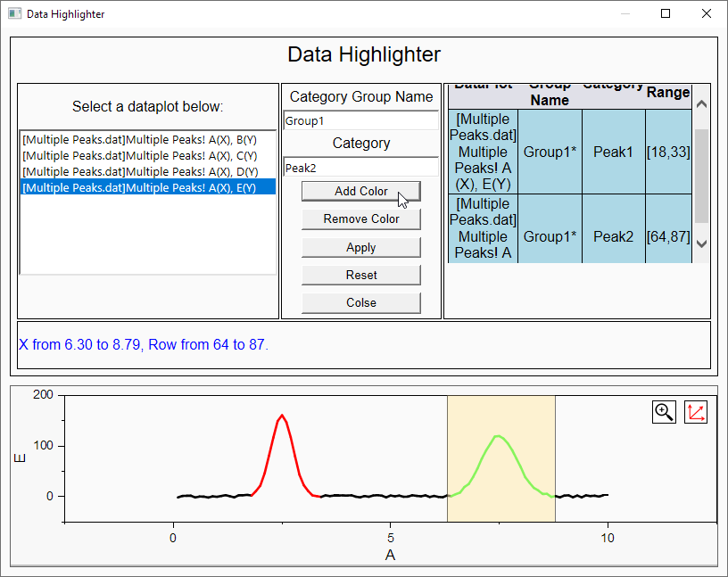Click the Colse button to exit
Viewport: 728px width, 577px height.
[x=360, y=302]
